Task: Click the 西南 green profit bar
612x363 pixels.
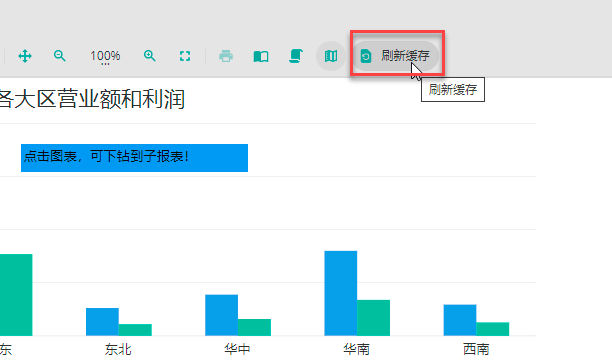Action: (493, 329)
